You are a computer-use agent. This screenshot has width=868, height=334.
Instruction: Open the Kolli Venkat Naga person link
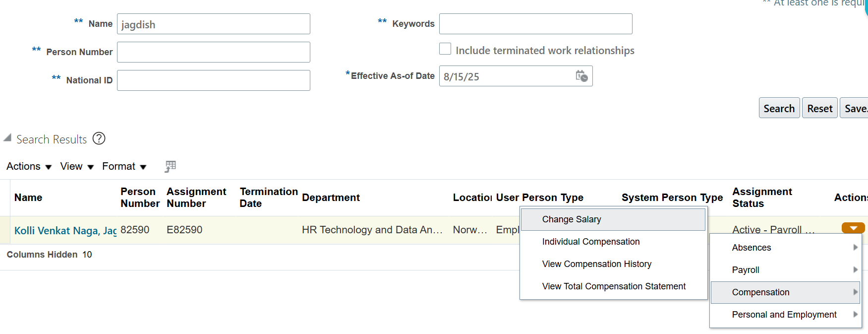pos(65,230)
